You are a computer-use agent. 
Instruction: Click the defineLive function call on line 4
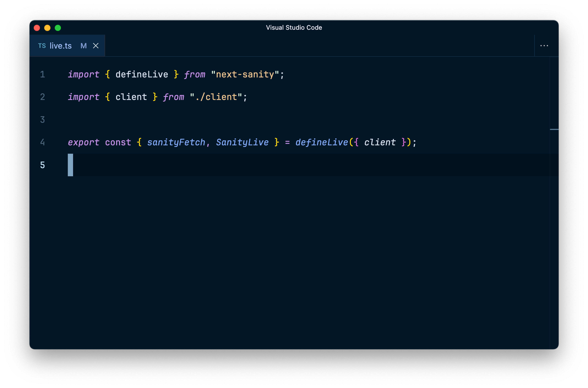tap(322, 142)
